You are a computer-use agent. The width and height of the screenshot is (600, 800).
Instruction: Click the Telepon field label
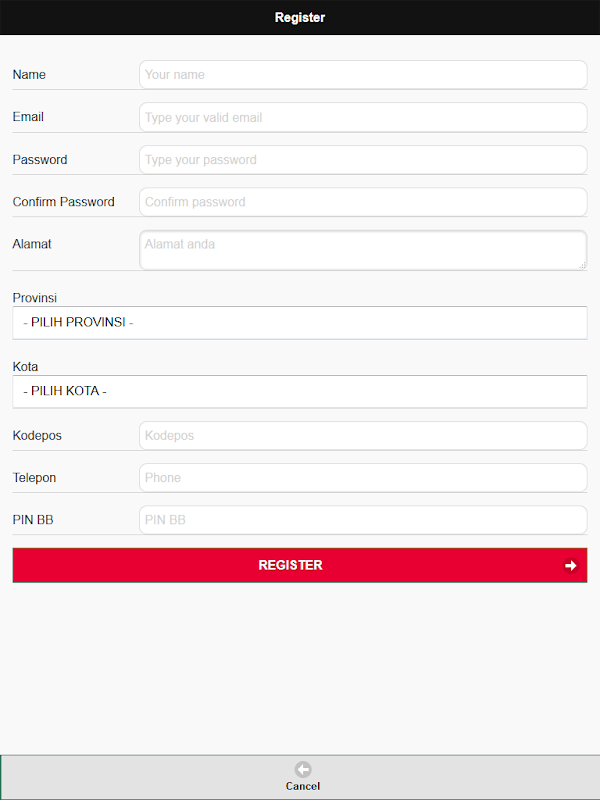(x=34, y=478)
